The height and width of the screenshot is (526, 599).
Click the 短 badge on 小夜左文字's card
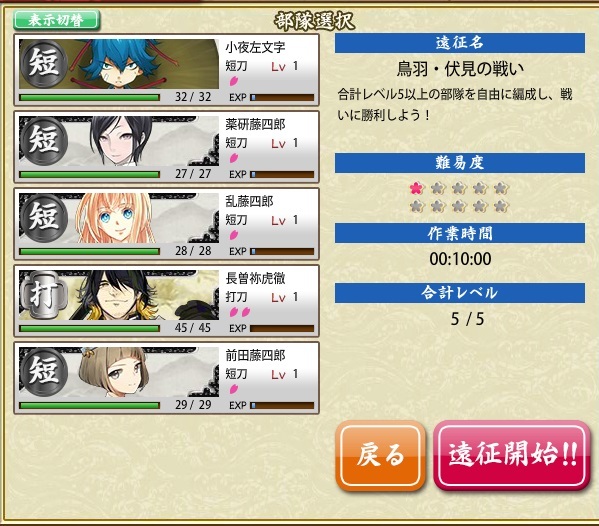click(44, 63)
